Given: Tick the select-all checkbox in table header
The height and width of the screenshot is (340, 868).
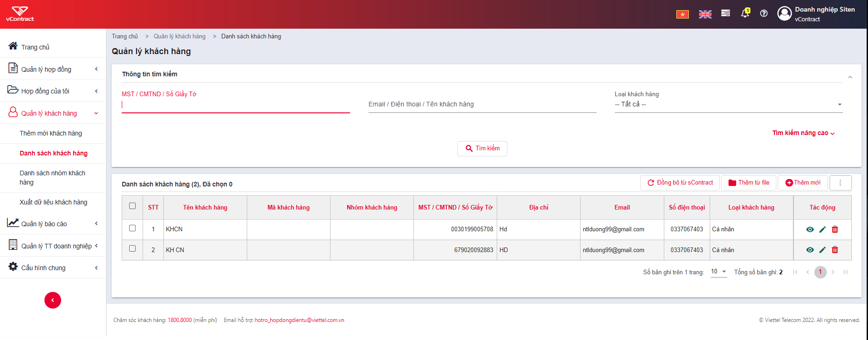Looking at the screenshot, I should (132, 206).
